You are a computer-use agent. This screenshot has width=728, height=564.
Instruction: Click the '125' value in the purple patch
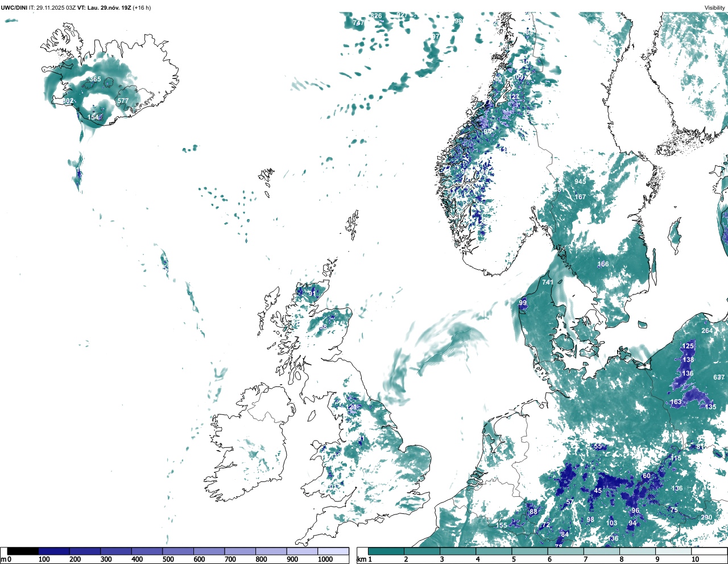click(688, 346)
